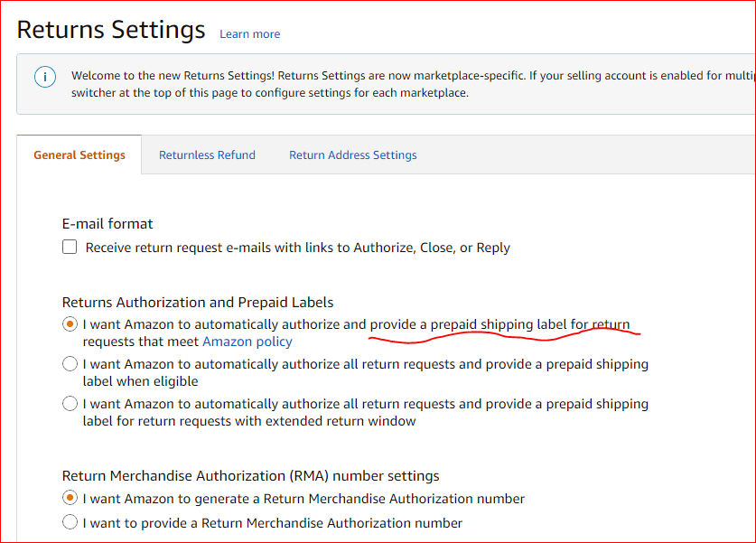
Task: Open the Amazon policy link
Action: [x=247, y=342]
